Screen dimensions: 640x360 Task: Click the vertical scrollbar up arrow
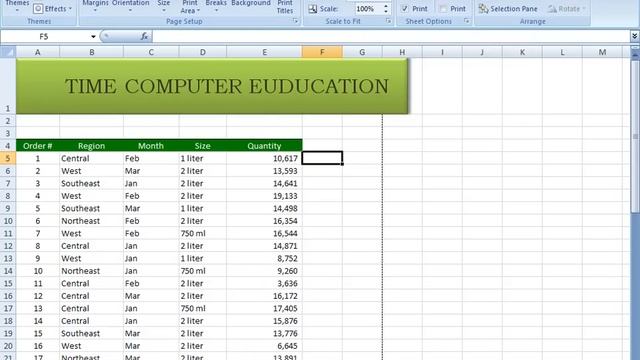[x=635, y=56]
